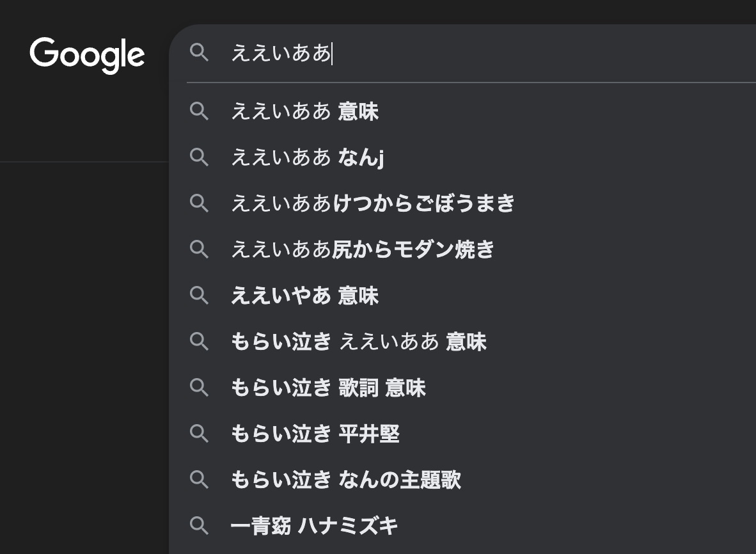This screenshot has height=554, width=756.
Task: Select suggestion ええいああ 意味
Action: 304,112
